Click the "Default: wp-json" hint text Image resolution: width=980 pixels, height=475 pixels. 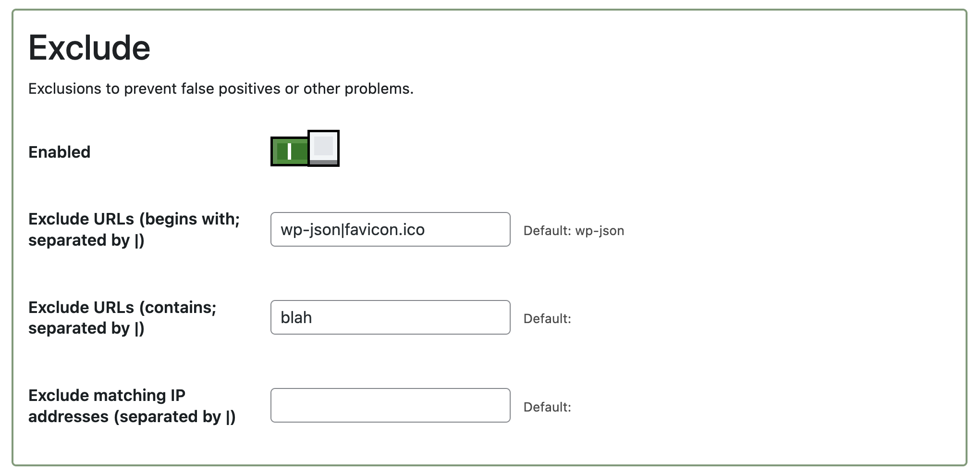point(574,231)
